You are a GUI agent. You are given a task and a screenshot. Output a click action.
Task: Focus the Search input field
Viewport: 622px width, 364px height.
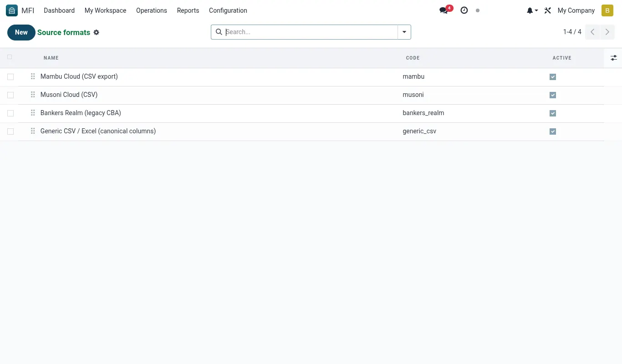pos(311,32)
